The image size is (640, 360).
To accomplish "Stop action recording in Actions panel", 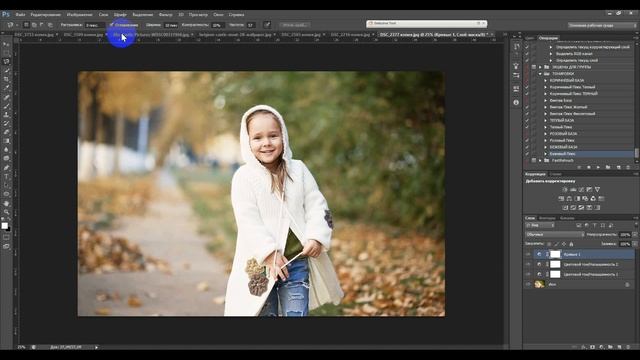I will tap(579, 167).
